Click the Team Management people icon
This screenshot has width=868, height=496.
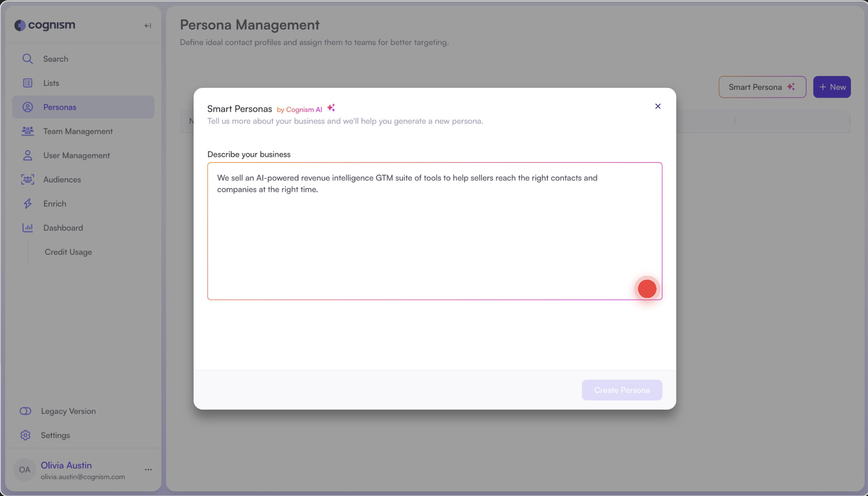[x=27, y=131]
